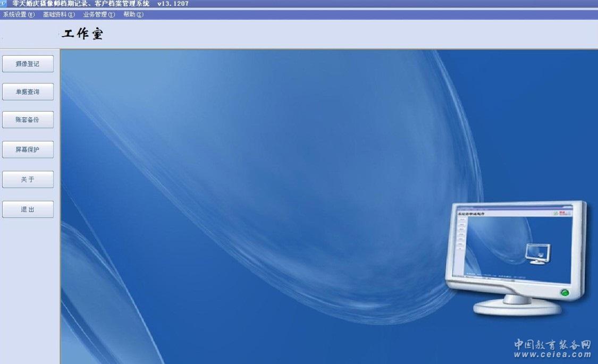Viewport: 598px width, 364px height.
Task: Open the 基础资料 menu
Action: click(x=59, y=14)
